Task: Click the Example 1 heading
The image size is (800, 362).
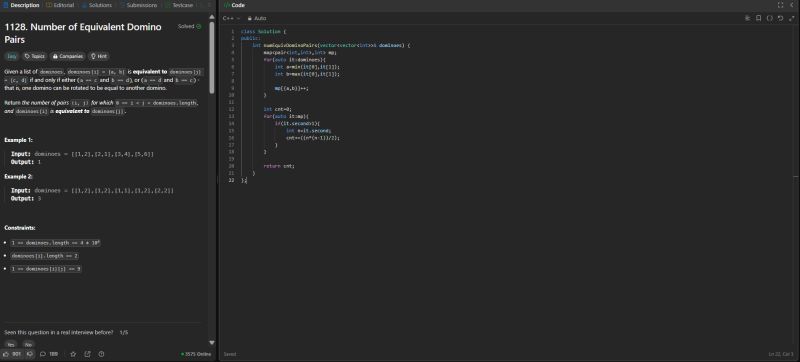Action: coord(18,140)
